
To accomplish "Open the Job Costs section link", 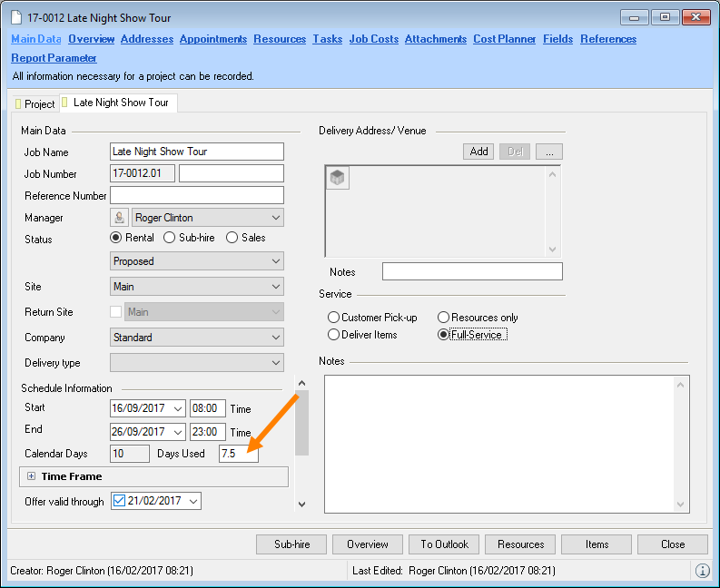I will (373, 39).
